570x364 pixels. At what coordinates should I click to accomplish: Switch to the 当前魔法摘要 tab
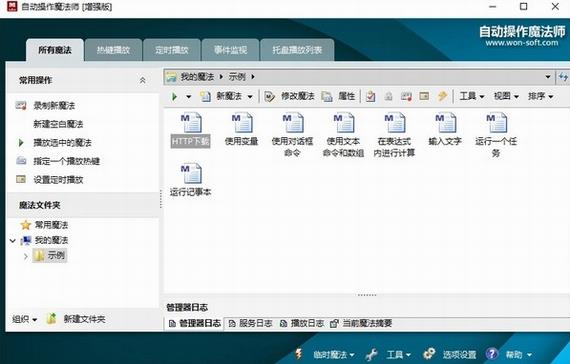point(361,323)
